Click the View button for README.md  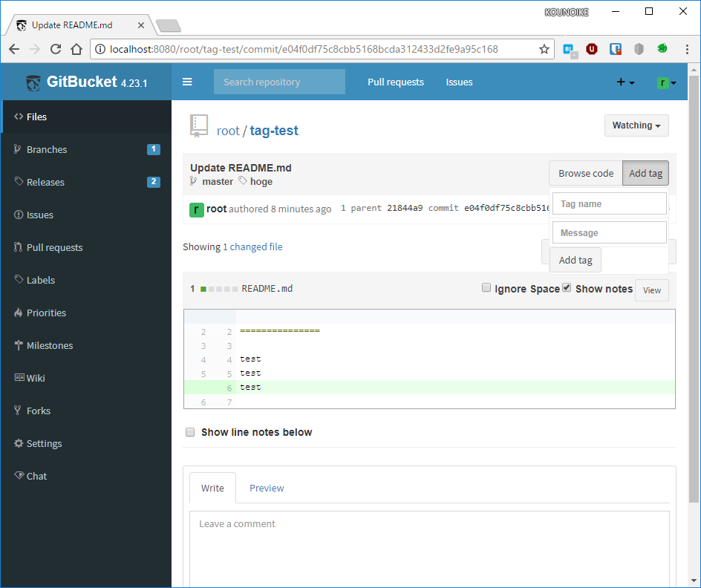tap(652, 290)
